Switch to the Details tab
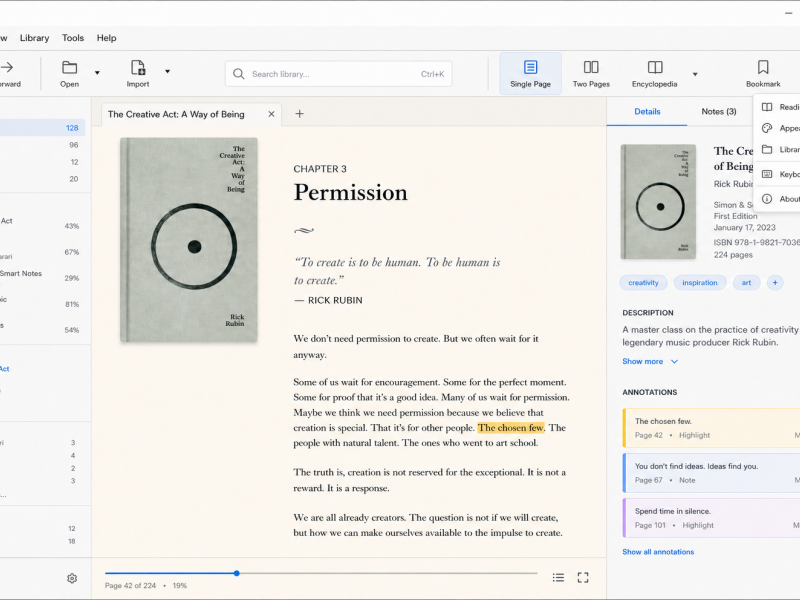 647,111
